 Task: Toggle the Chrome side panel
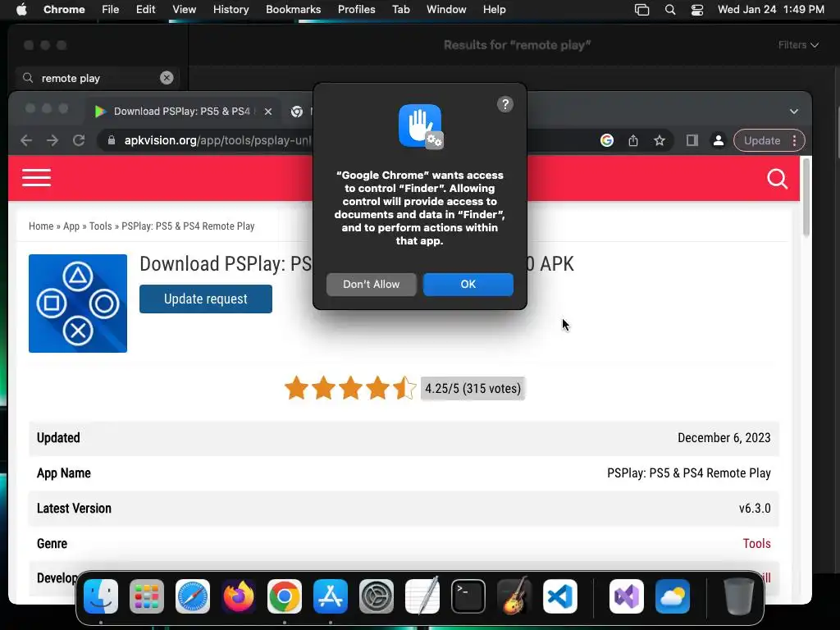692,140
